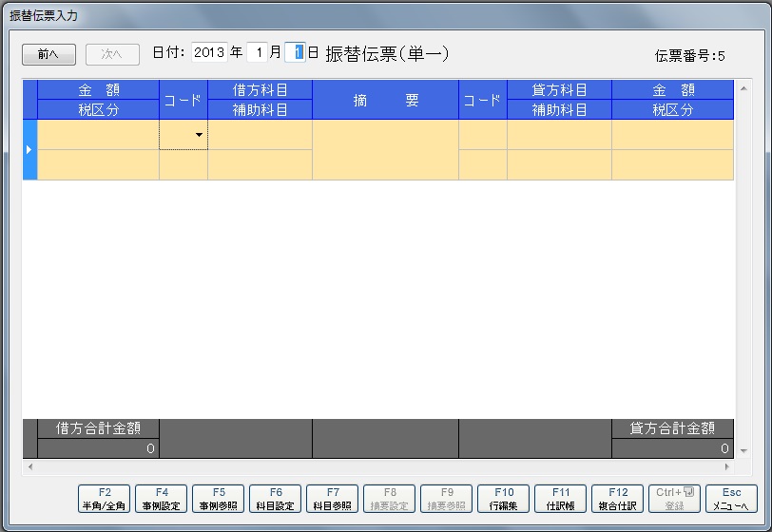Click the 摘要 description cell
This screenshot has width=772, height=532.
[x=385, y=149]
